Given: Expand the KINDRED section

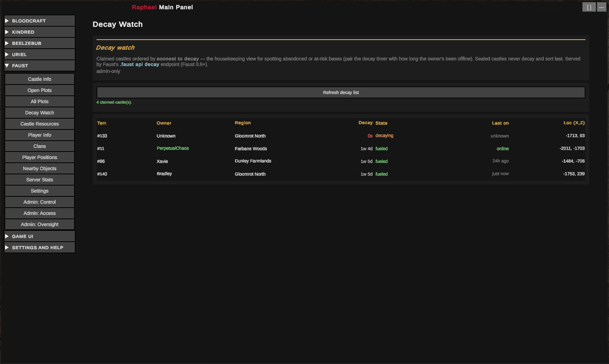Looking at the screenshot, I should [x=40, y=32].
